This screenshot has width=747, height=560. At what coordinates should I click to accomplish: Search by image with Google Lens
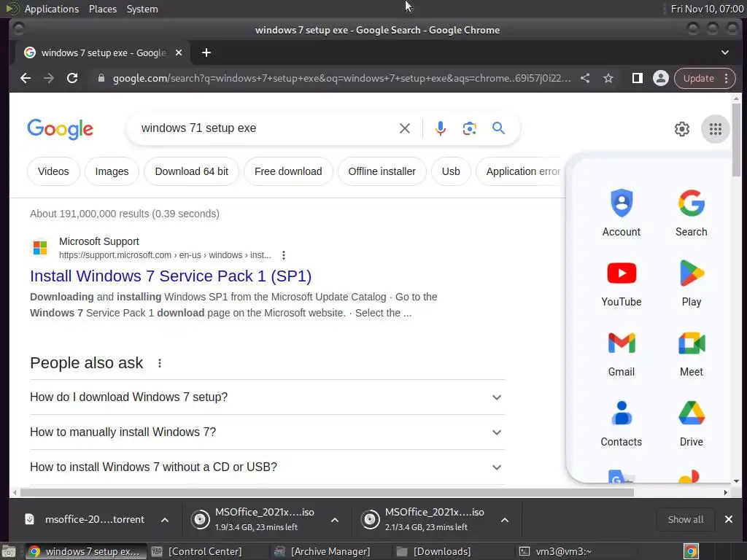(469, 128)
